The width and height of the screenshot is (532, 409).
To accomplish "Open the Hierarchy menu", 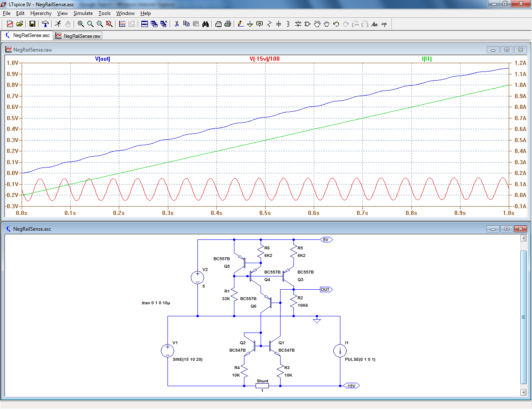I will pyautogui.click(x=41, y=13).
